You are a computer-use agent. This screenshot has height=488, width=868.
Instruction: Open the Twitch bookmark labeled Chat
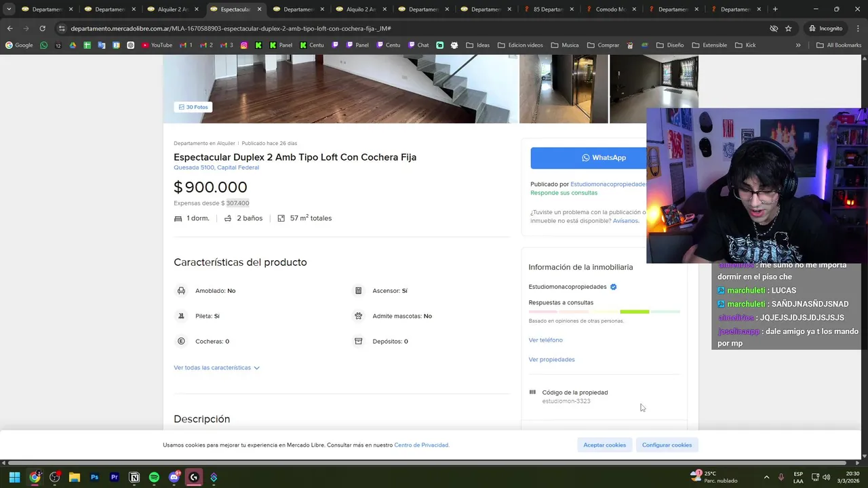[418, 45]
